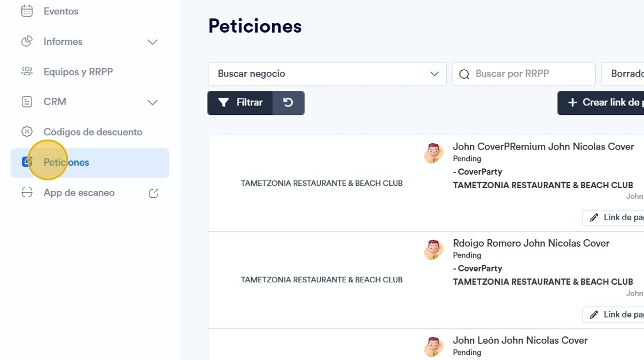Image resolution: width=644 pixels, height=360 pixels.
Task: Open the Buscar negocio dropdown
Action: [x=327, y=74]
